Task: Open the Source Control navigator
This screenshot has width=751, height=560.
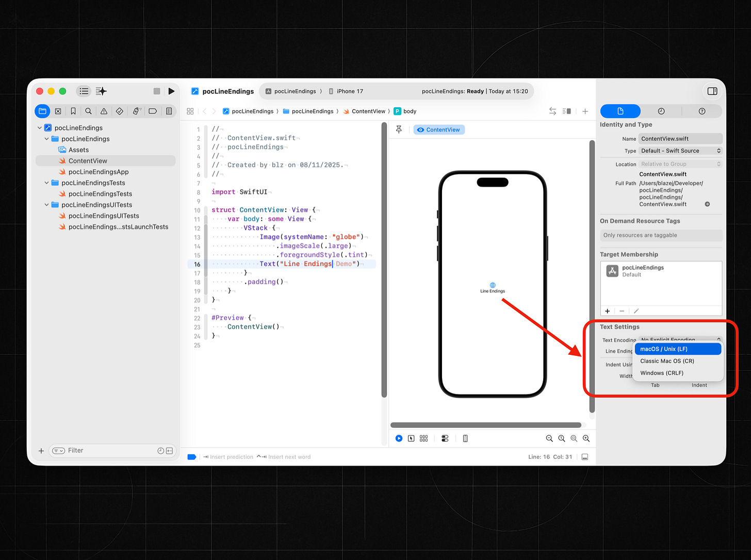Action: point(58,111)
